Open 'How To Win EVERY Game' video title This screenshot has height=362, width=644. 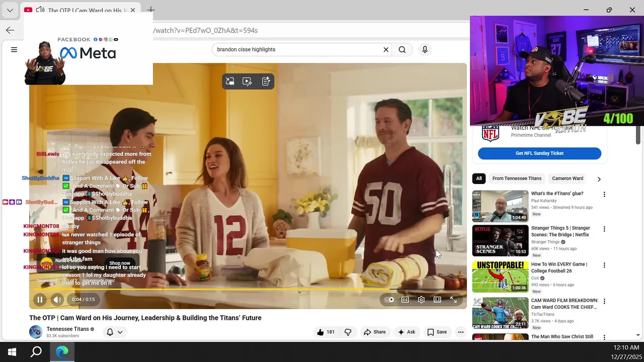[559, 267]
